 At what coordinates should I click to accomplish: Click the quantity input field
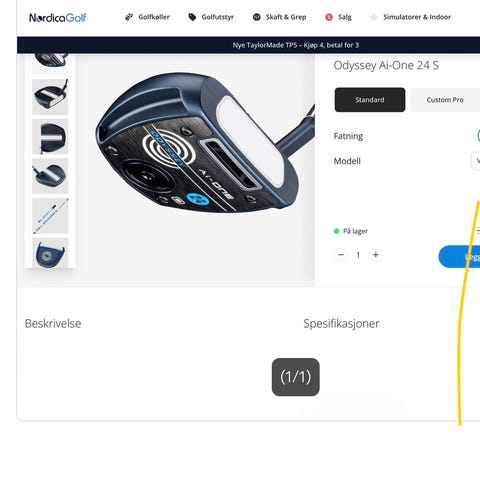[x=358, y=255]
